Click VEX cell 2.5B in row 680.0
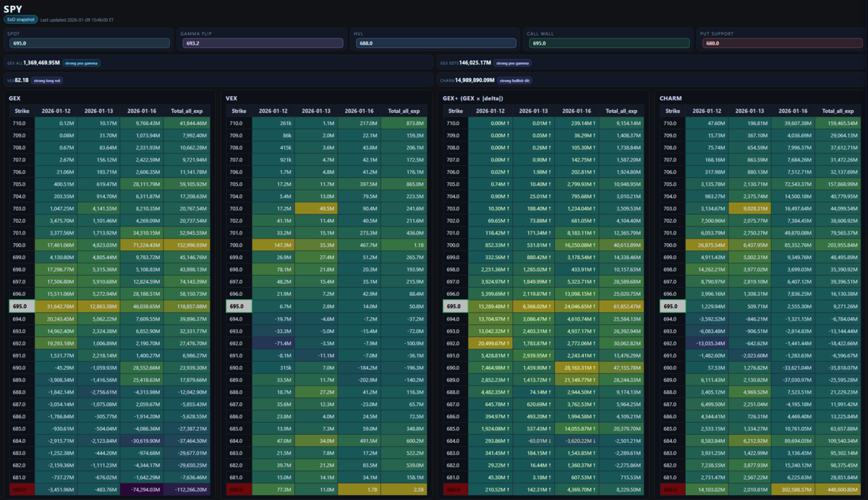Screen dimensions: 868x500 404,491
